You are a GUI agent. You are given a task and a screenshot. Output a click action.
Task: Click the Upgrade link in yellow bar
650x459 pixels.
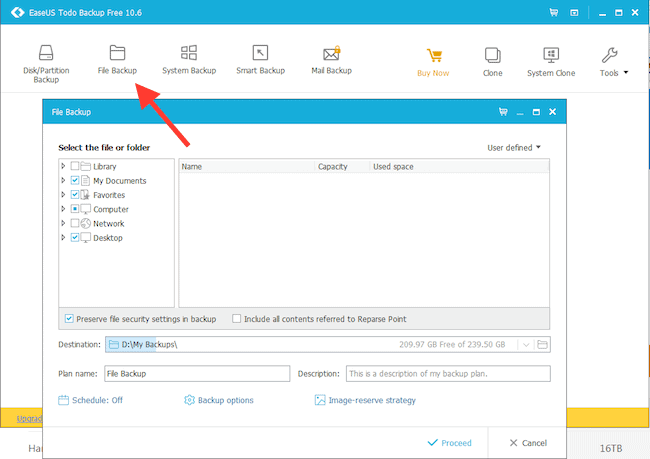29,418
